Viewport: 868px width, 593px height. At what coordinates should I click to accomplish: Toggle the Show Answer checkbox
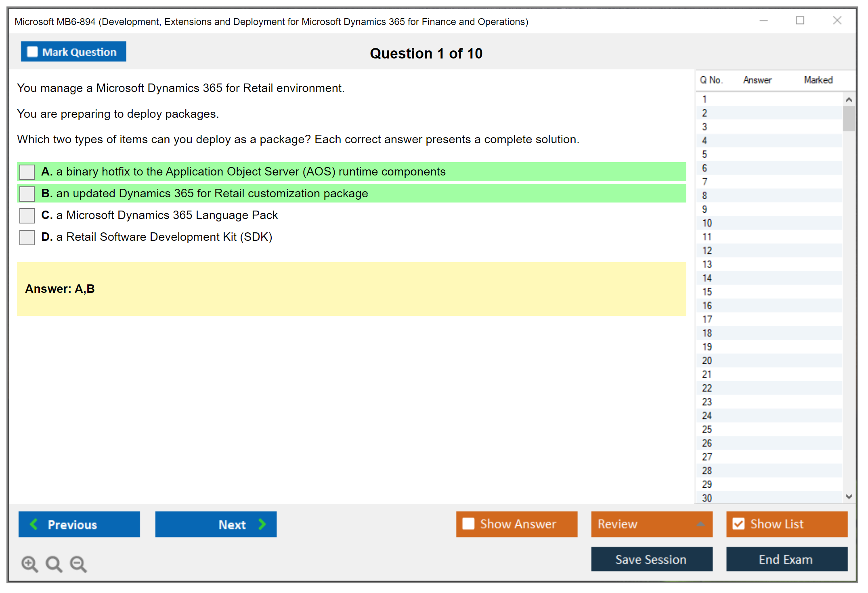click(x=468, y=524)
